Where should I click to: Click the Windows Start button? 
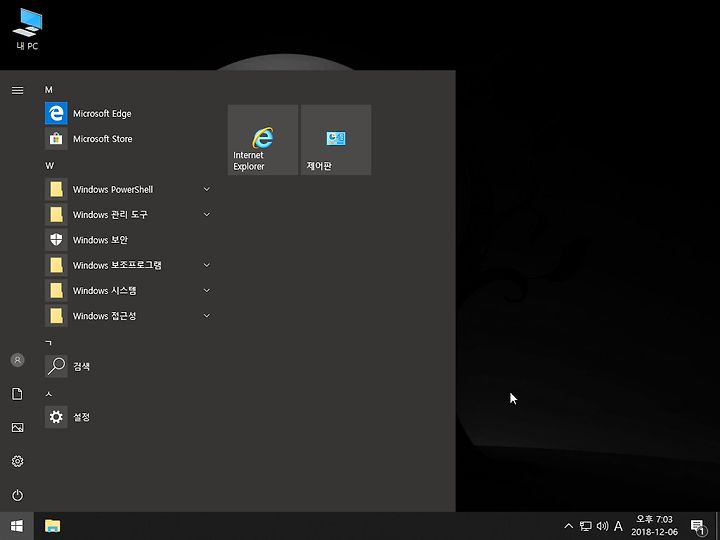17,526
